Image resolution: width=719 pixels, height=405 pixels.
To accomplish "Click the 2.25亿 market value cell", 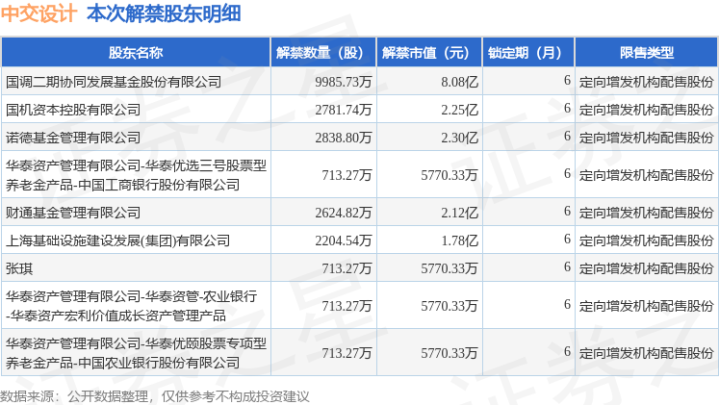I will (x=459, y=110).
